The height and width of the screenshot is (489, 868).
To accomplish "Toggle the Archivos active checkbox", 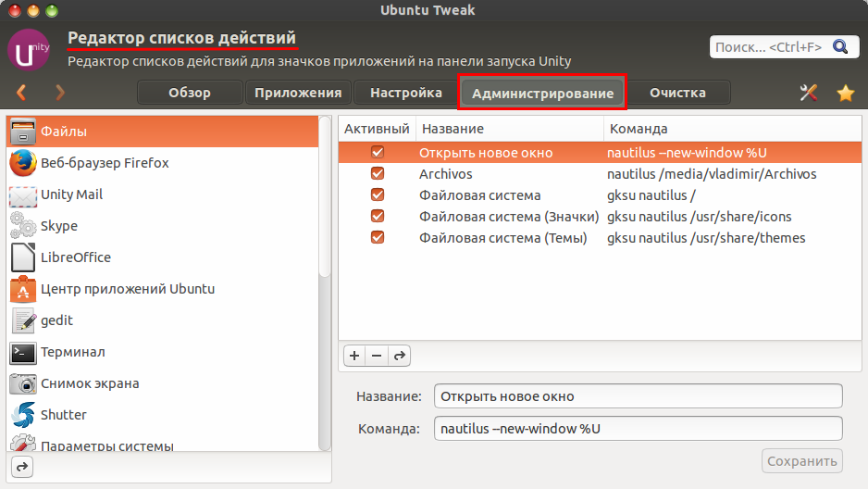I will 378,173.
